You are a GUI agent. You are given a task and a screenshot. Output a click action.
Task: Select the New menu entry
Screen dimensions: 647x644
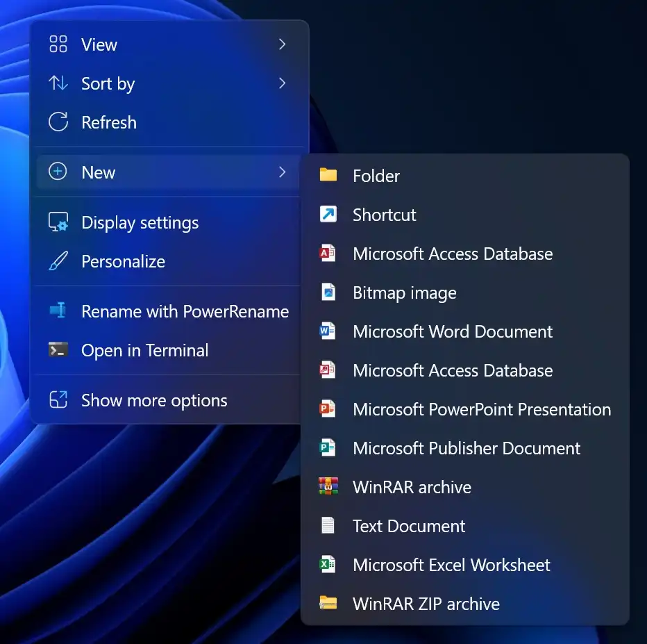(x=169, y=172)
